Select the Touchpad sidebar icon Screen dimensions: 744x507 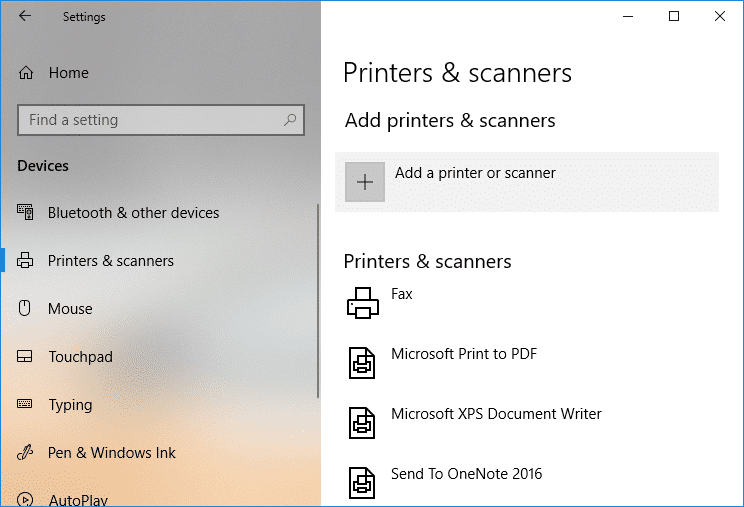pyautogui.click(x=25, y=356)
